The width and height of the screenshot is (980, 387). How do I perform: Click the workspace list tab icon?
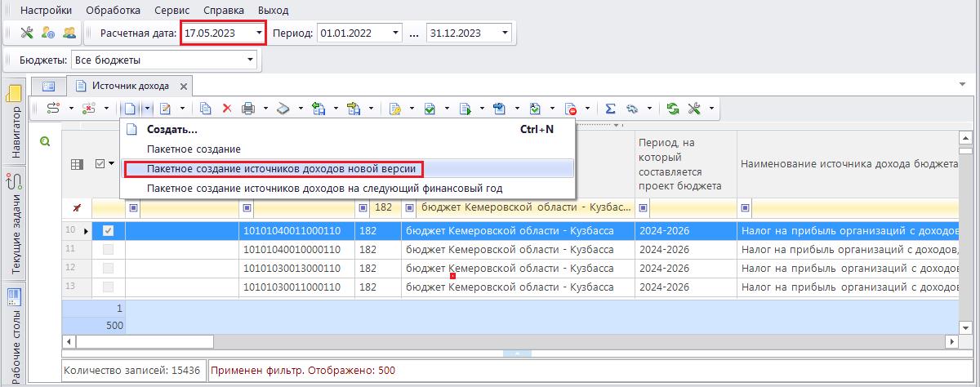tap(48, 86)
